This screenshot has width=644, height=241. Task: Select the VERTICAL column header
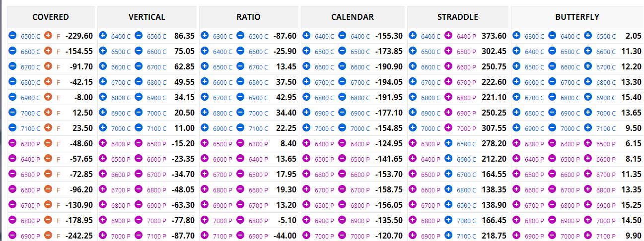tap(147, 17)
